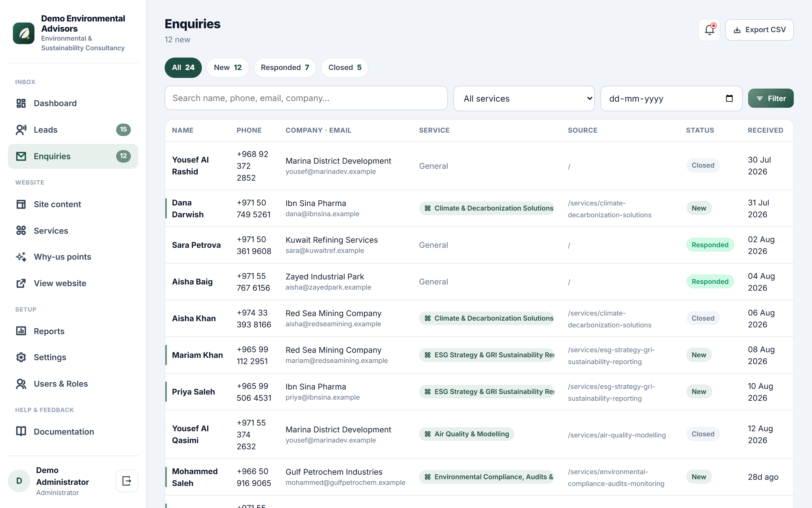Open the notifications bell
This screenshot has height=508, width=812.
click(709, 30)
